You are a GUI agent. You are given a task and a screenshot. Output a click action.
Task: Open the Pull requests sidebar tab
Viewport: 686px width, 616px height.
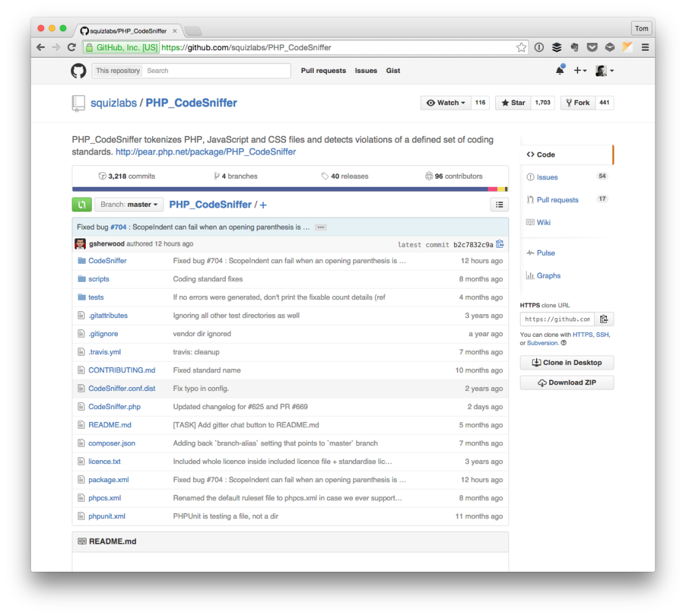pyautogui.click(x=567, y=200)
